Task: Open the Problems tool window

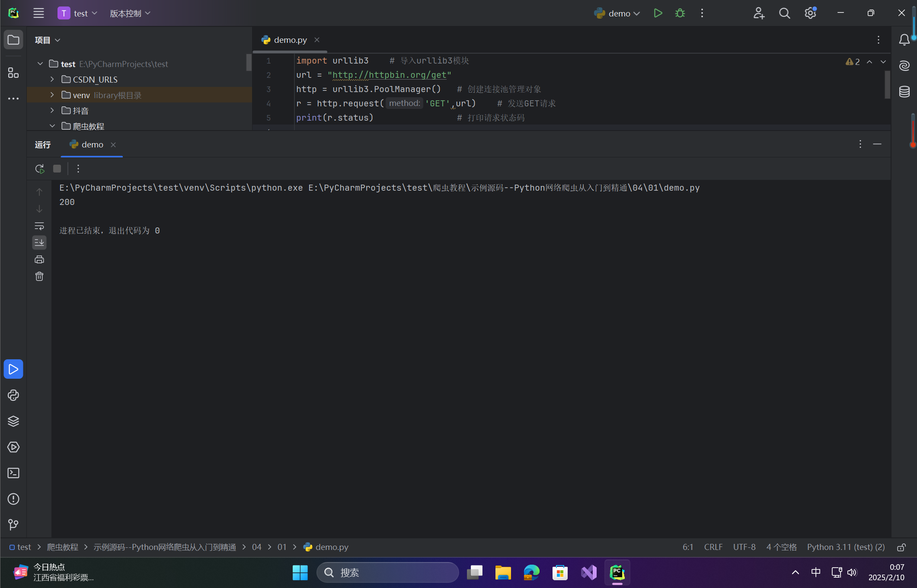Action: [x=13, y=499]
